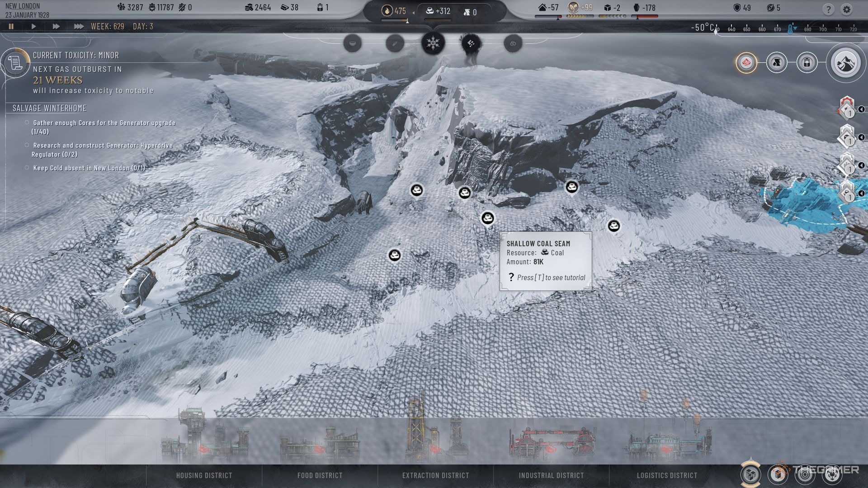
Task: Open the population counter showing 3287
Action: [x=130, y=8]
